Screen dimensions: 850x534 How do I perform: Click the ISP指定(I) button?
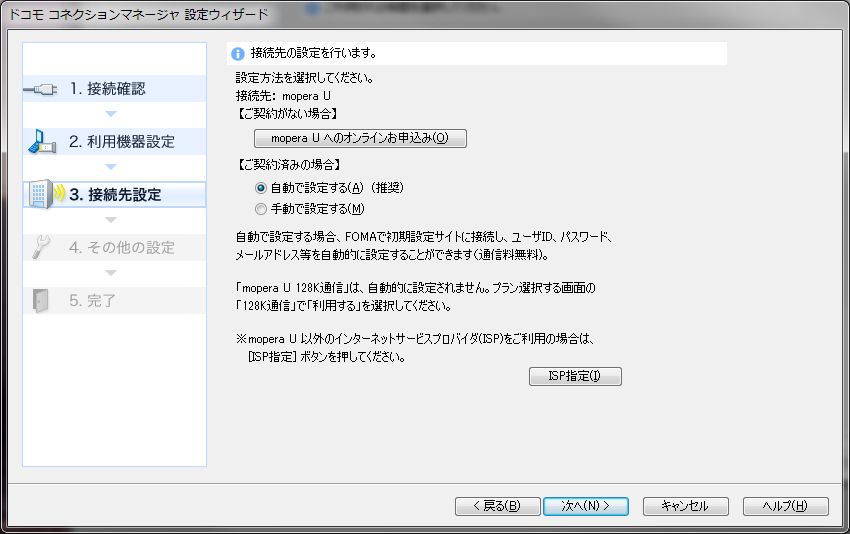coord(575,376)
